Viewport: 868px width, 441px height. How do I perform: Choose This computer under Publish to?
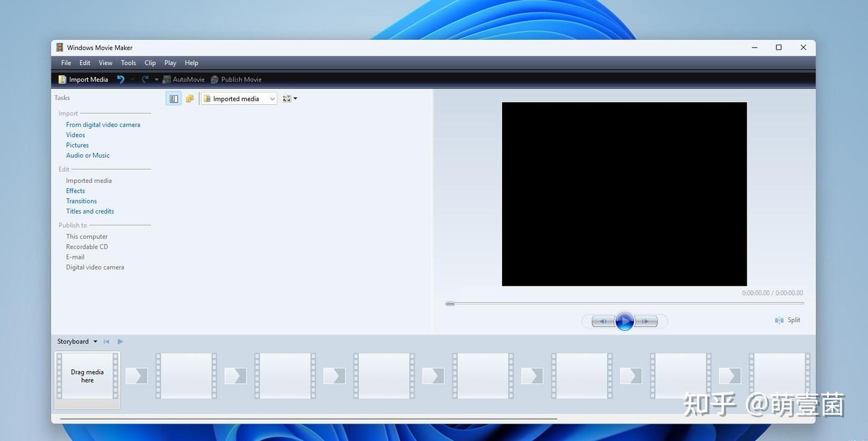87,237
